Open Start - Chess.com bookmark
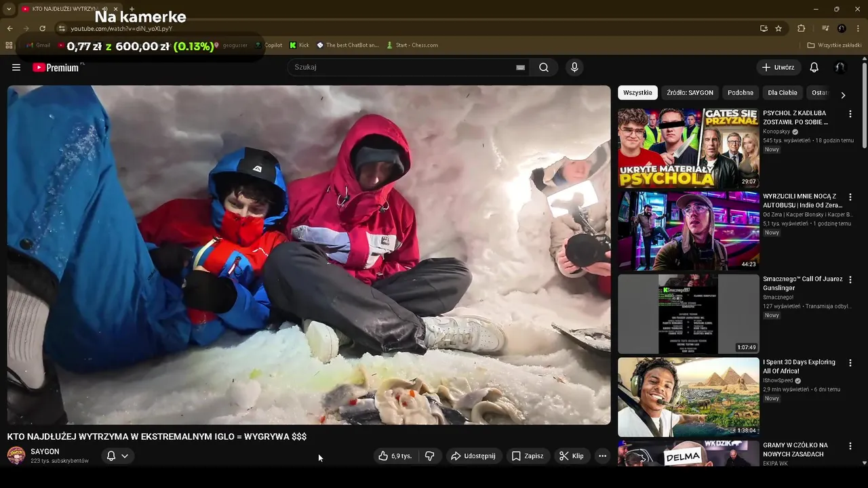This screenshot has height=488, width=868. [412, 45]
